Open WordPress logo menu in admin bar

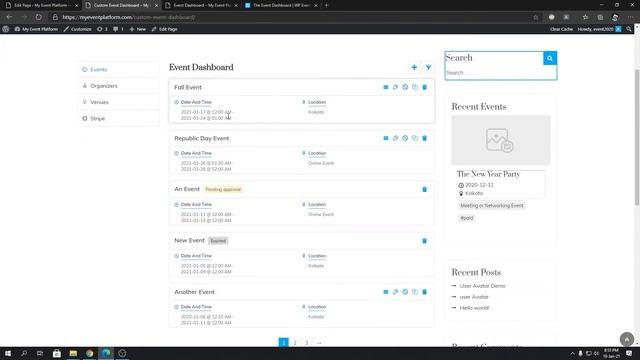pos(6,29)
